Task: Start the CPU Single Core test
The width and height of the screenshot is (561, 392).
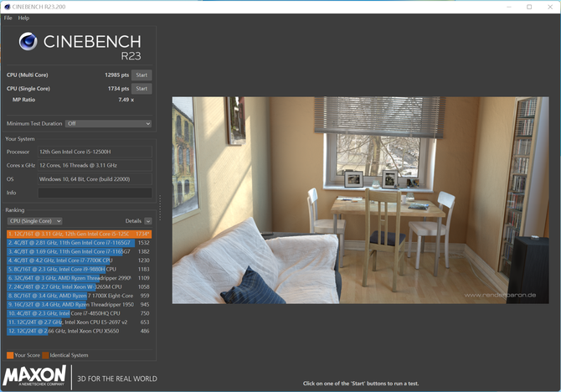Action: tap(142, 89)
